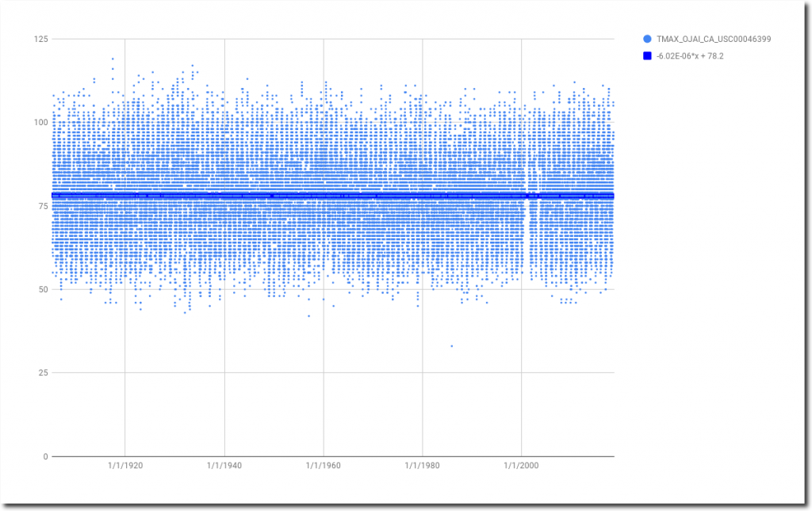The width and height of the screenshot is (812, 511).
Task: Click the 1/1/1940 x-axis label
Action: pos(224,466)
